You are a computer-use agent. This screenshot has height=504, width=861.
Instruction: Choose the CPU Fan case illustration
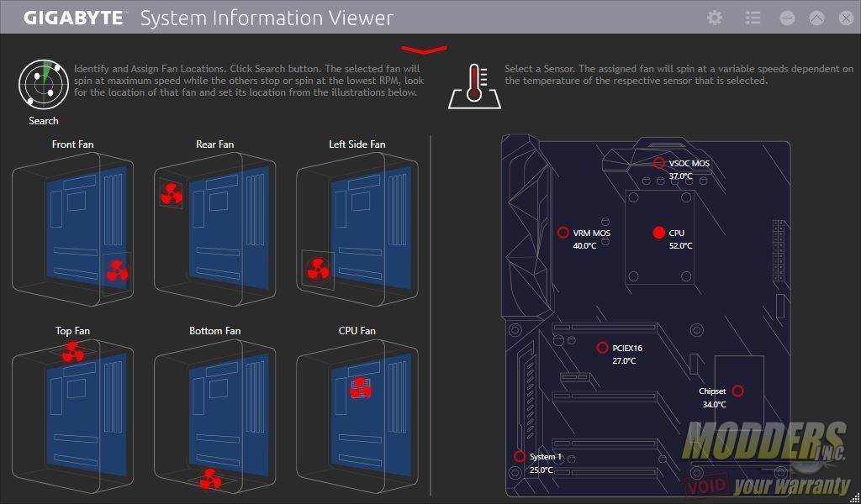357,416
